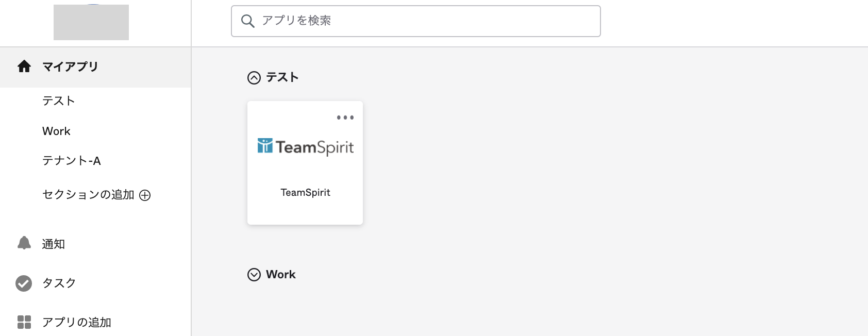Click the magnifier icon in search bar
This screenshot has height=336, width=868.
tap(248, 21)
